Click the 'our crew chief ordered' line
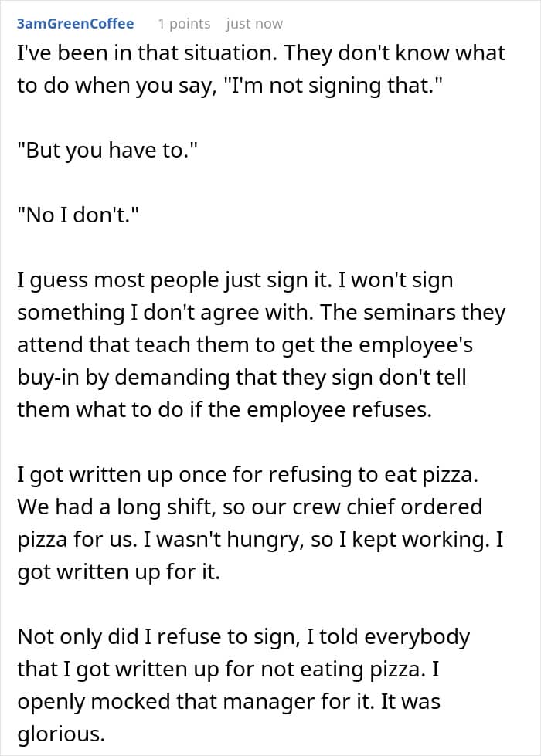 click(250, 507)
